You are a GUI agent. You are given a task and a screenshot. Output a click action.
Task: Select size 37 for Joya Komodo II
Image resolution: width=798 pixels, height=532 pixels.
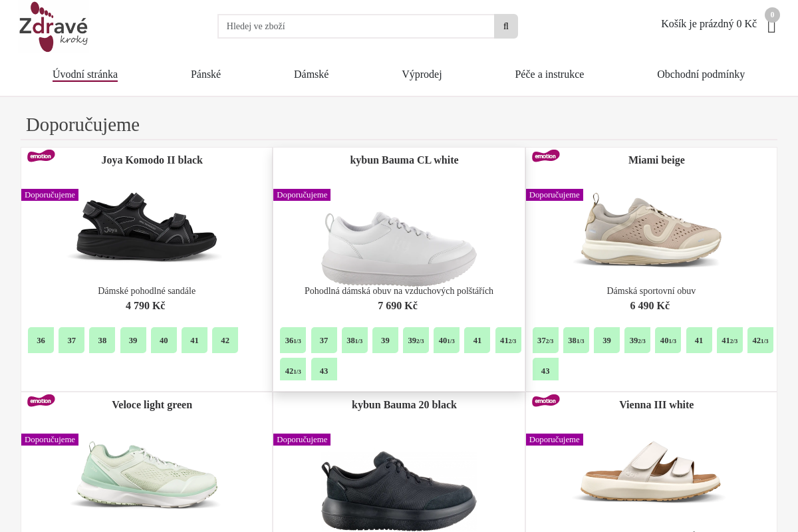pyautogui.click(x=71, y=340)
